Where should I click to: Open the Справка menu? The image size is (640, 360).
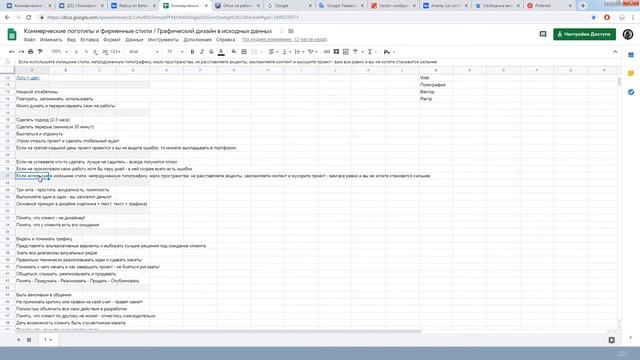[x=225, y=40]
